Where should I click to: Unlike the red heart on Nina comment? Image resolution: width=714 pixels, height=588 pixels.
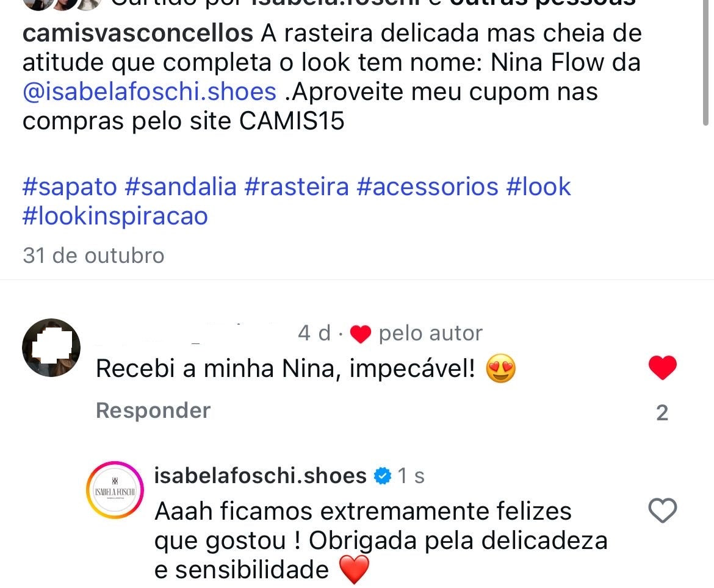pyautogui.click(x=663, y=368)
